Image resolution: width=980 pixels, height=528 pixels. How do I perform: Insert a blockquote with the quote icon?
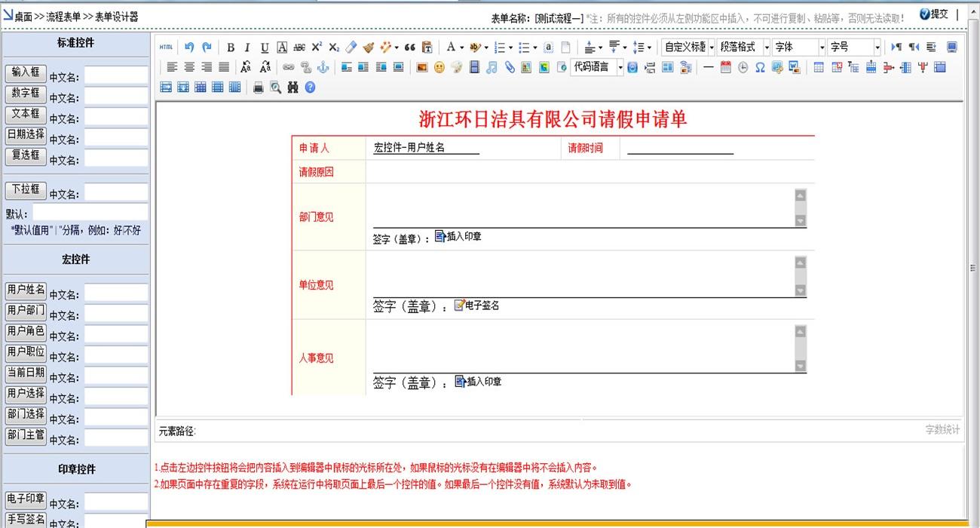[x=410, y=48]
